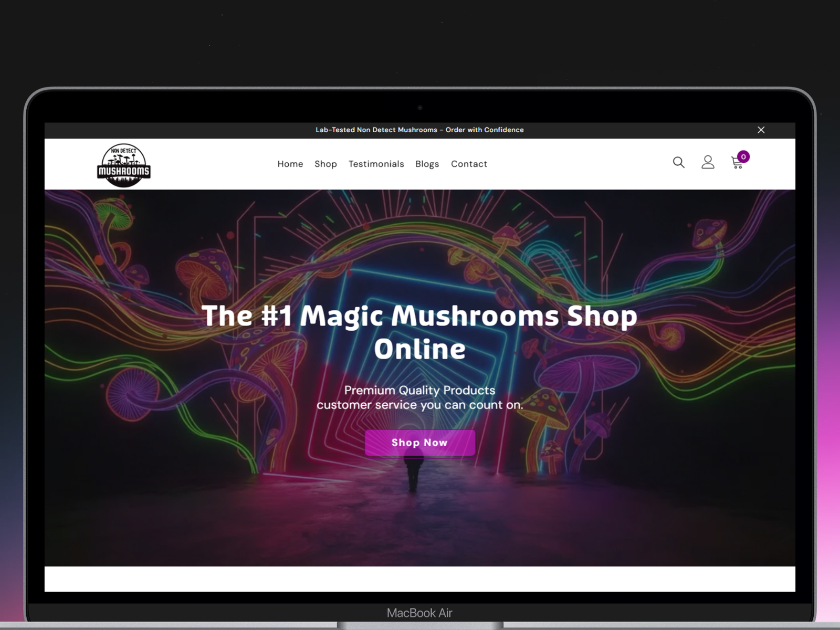Image resolution: width=840 pixels, height=630 pixels.
Task: Dismiss the announcement bar with X
Action: click(761, 130)
